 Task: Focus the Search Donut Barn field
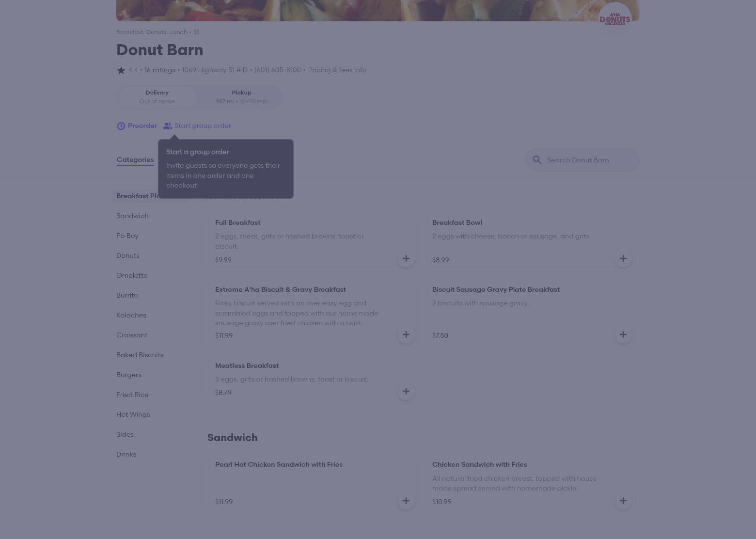(x=583, y=160)
